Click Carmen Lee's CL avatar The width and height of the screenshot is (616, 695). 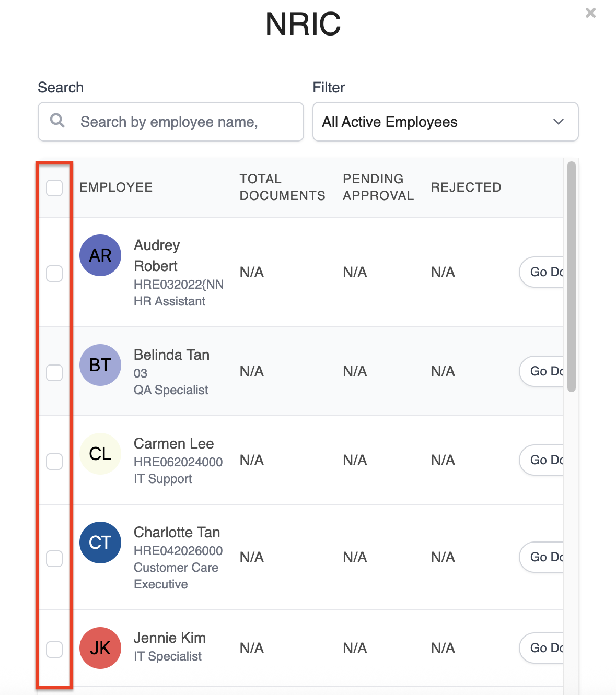point(100,454)
